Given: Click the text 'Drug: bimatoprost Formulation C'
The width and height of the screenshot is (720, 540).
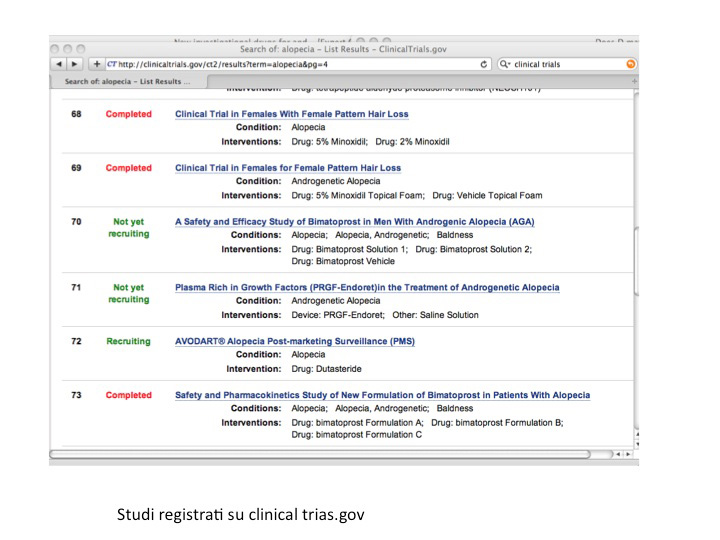Looking at the screenshot, I should pyautogui.click(x=356, y=434).
